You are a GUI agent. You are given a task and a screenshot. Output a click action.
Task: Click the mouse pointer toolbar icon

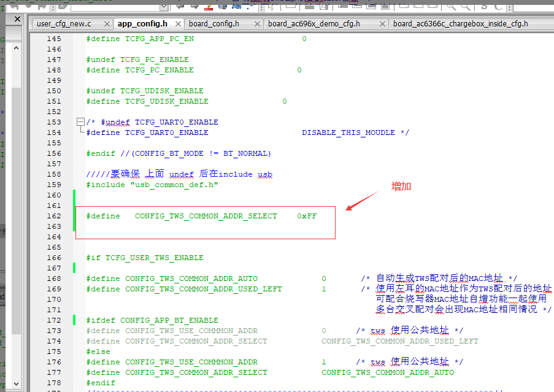pyautogui.click(x=271, y=6)
